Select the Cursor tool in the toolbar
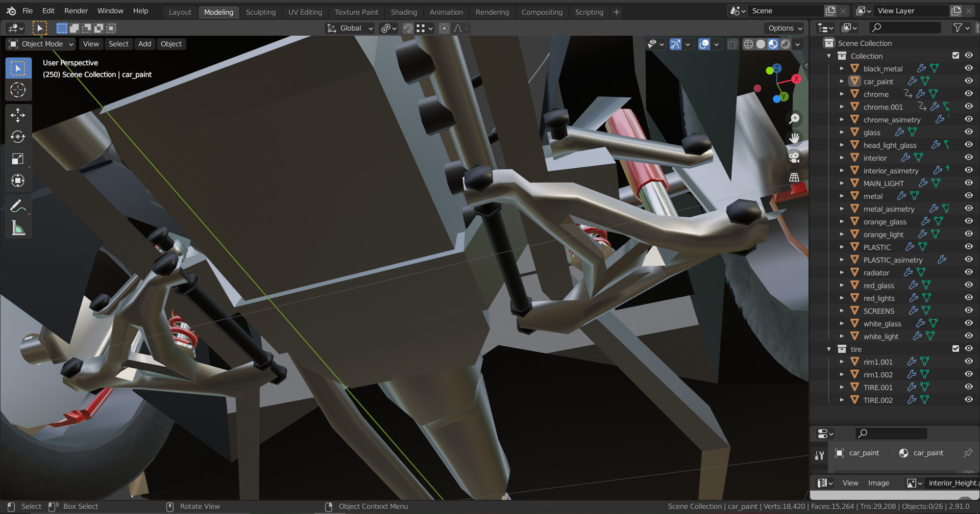Screen dimensions: 980x514 tap(18, 90)
